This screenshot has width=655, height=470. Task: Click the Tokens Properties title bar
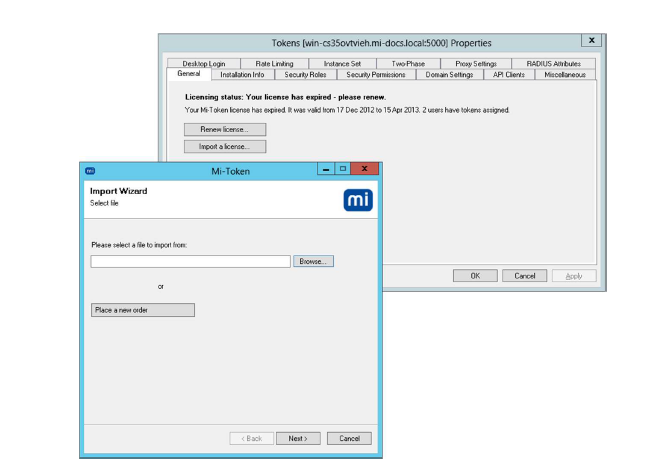coord(381,43)
